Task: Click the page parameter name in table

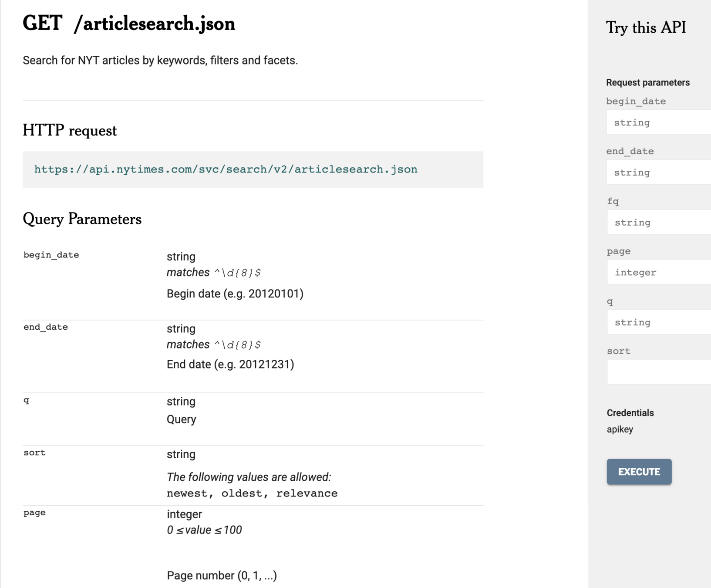Action: tap(34, 513)
